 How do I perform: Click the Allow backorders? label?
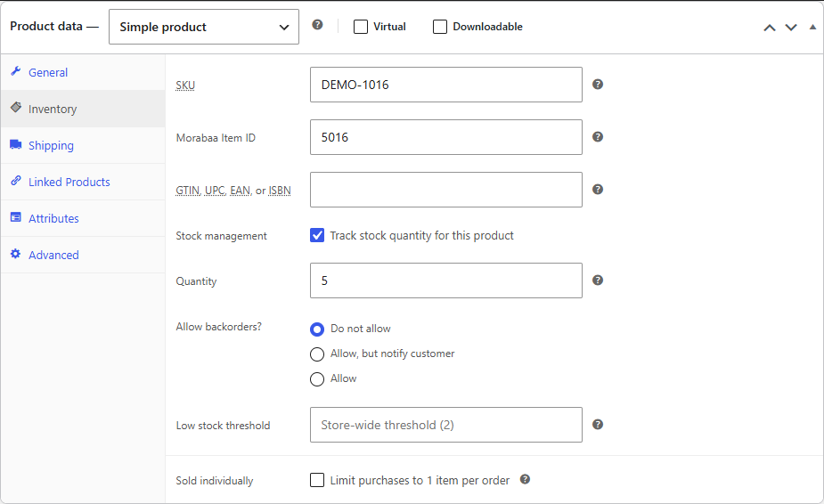pyautogui.click(x=218, y=327)
